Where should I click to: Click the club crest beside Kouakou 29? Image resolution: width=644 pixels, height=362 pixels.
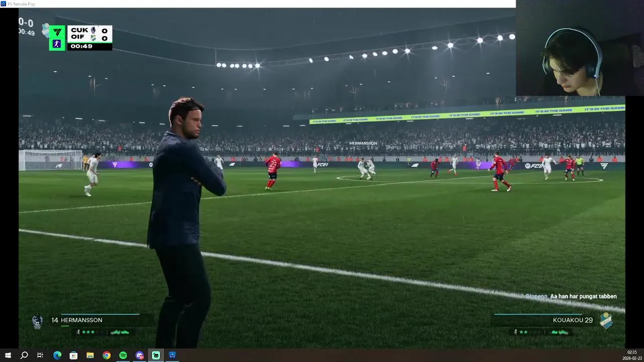coord(606,321)
